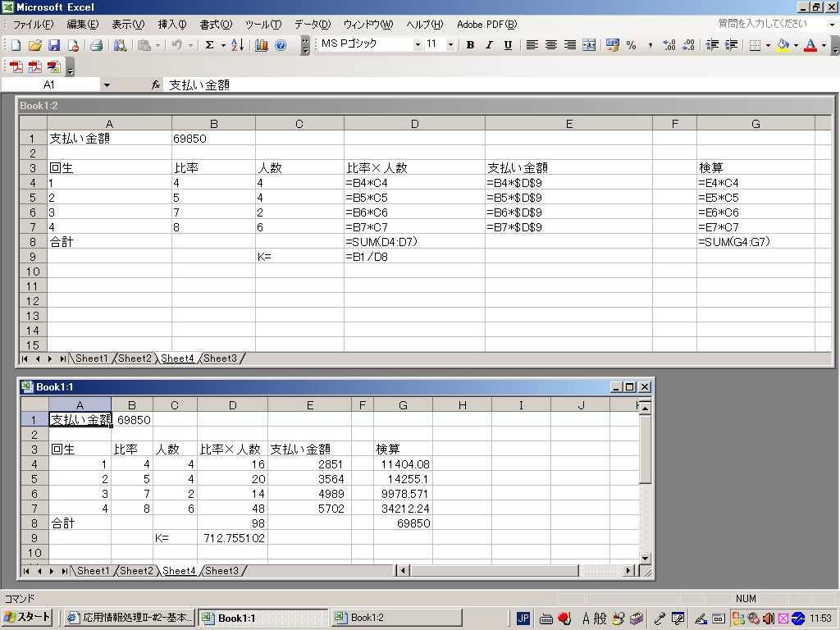Open the Name Box dropdown arrow
This screenshot has height=630, width=840.
107,84
